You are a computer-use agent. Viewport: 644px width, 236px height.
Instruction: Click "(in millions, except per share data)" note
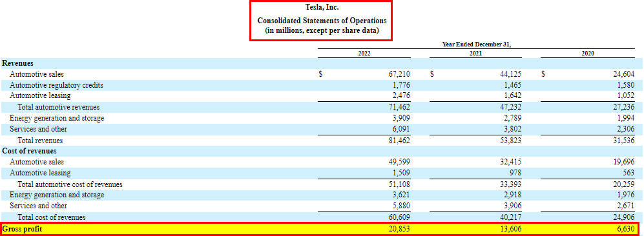322,30
